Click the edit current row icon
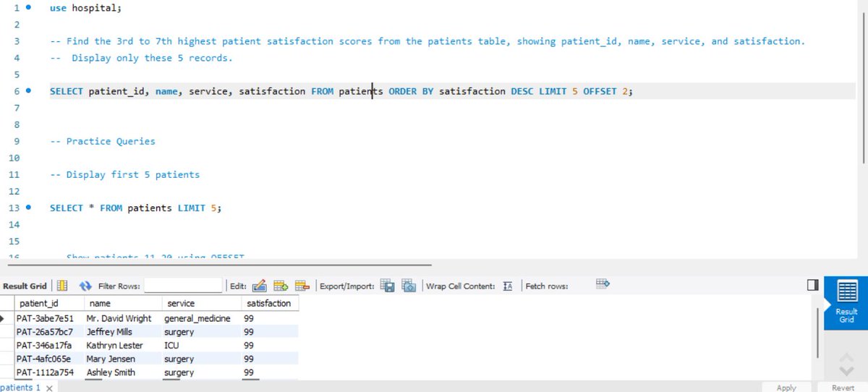This screenshot has width=868, height=392. (259, 286)
